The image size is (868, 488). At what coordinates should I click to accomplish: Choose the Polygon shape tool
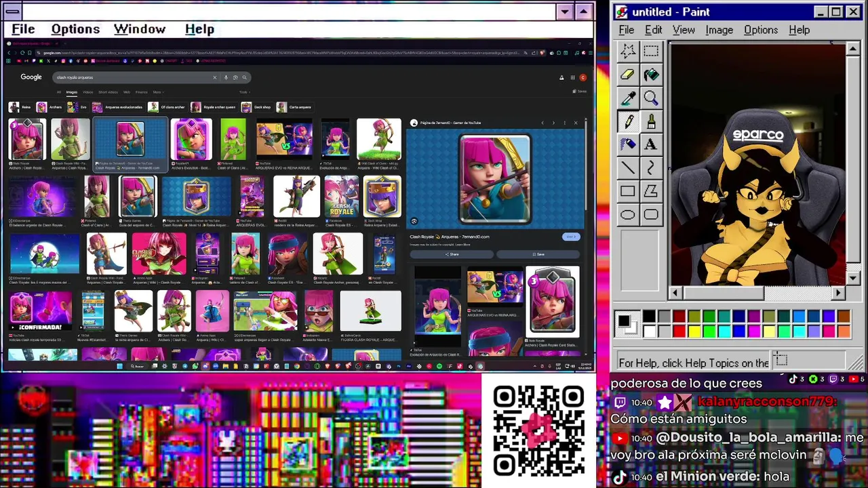(651, 191)
